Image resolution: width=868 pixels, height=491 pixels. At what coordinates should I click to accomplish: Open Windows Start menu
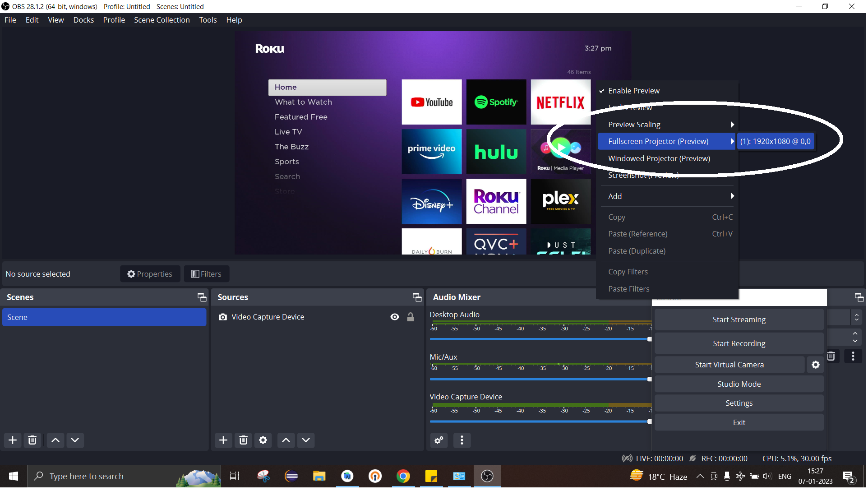pos(14,477)
